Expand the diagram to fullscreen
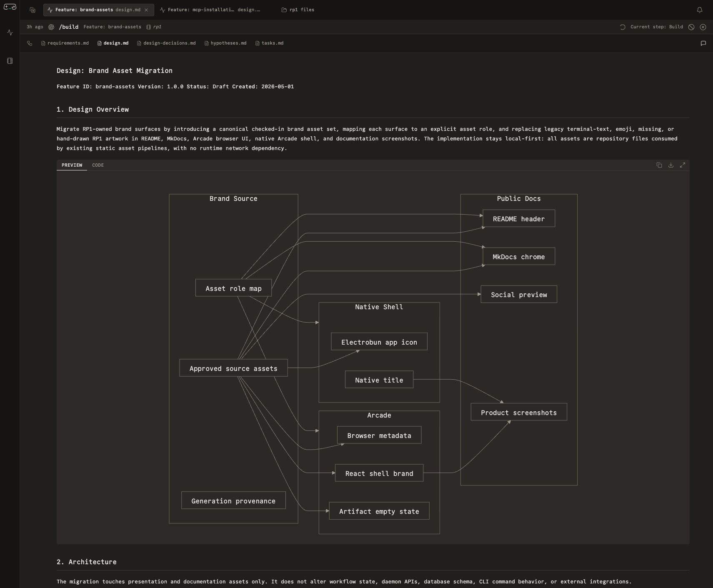Screen dimensions: 713x588 [683, 165]
